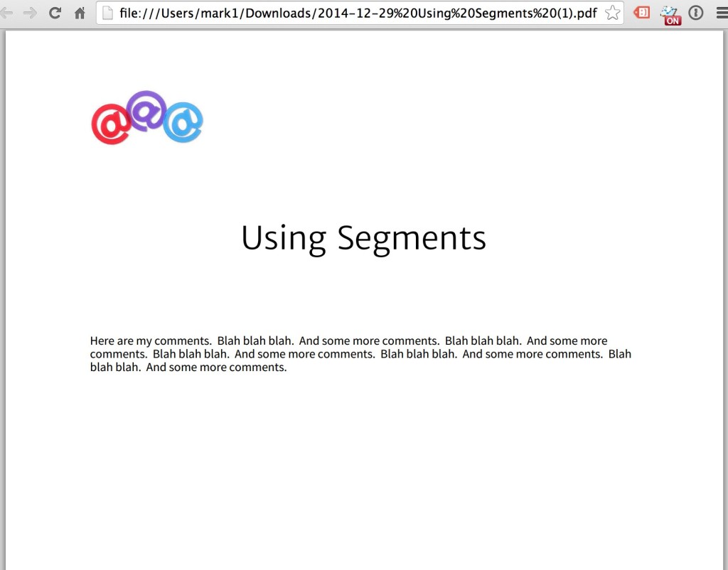Click the last line of comments paragraph
728x570 pixels.
click(x=188, y=367)
